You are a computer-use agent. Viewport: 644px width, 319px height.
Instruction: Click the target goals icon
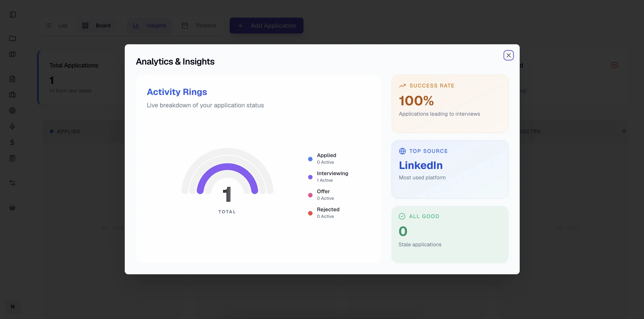click(x=12, y=110)
